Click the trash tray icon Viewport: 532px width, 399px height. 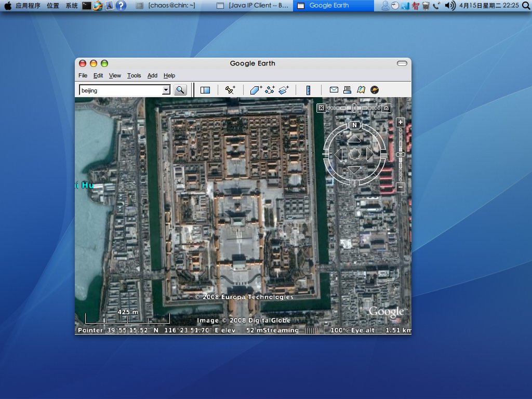pos(426,5)
